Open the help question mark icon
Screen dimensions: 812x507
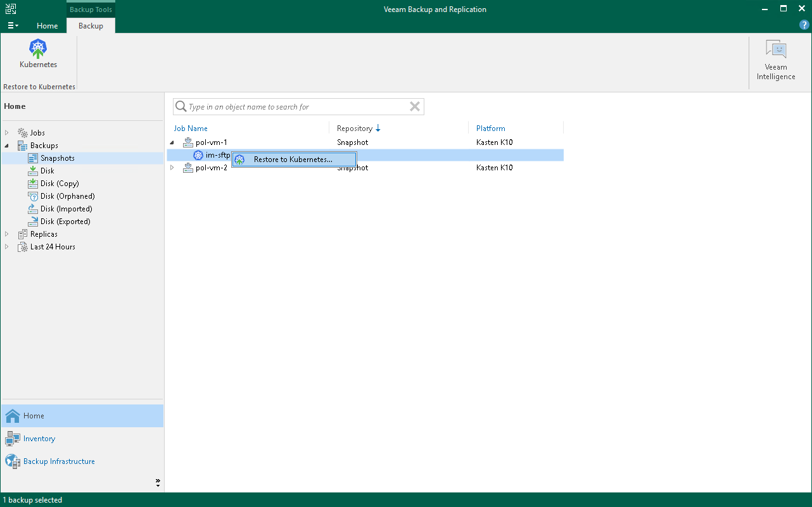click(804, 25)
